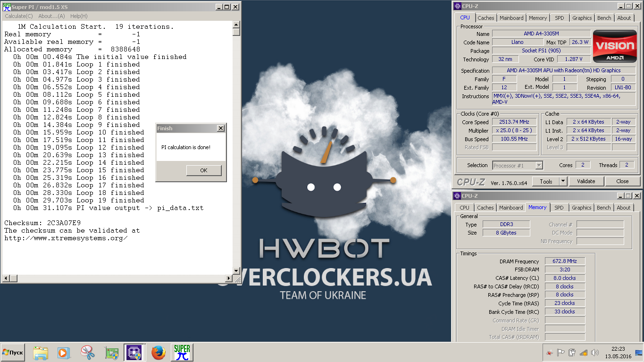Click the Super PI title bar icon

coord(7,7)
